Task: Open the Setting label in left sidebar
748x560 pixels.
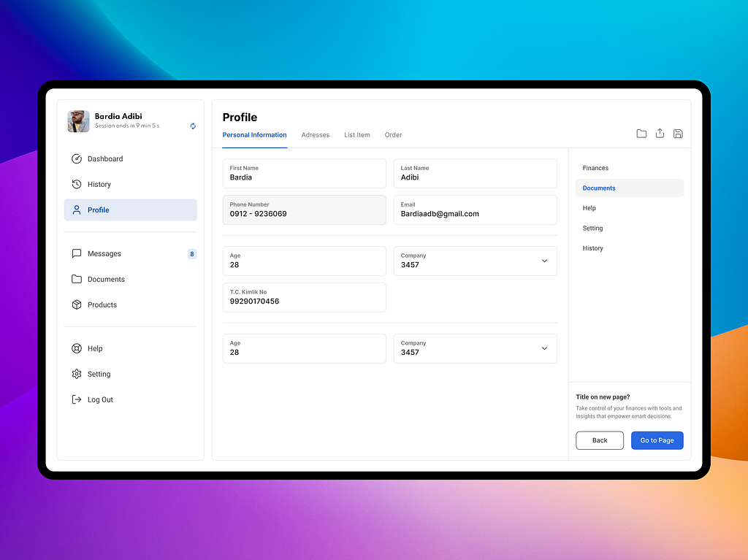Action: [99, 374]
